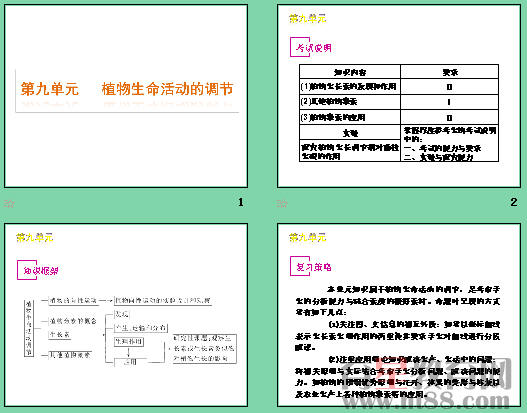Click yellow 第九单元 label on slide 2
This screenshot has width=527, height=413.
pyautogui.click(x=308, y=18)
